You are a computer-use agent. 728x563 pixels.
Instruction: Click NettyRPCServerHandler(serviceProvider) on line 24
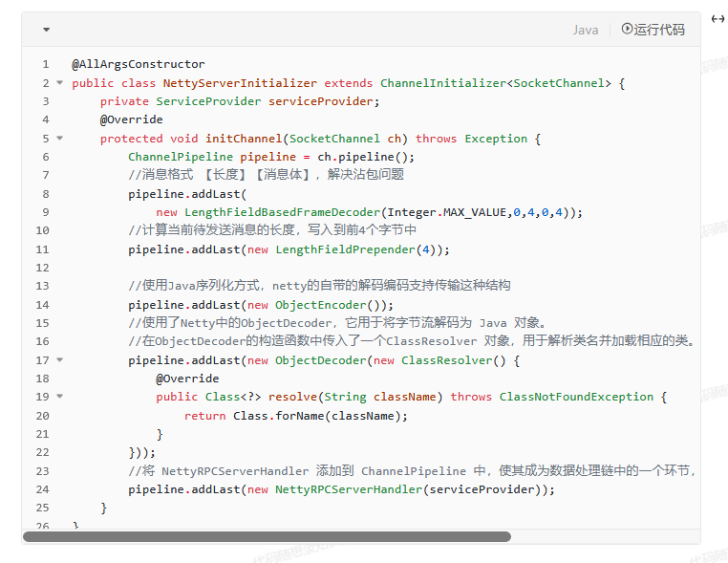click(408, 489)
